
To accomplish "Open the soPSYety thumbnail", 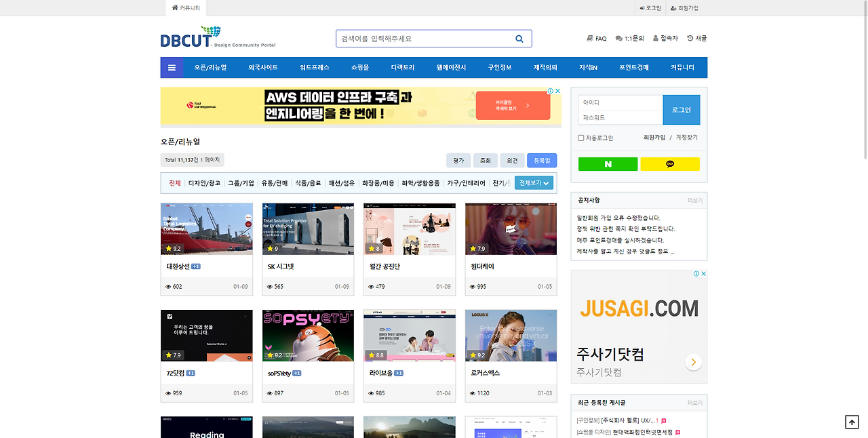I will click(x=308, y=336).
